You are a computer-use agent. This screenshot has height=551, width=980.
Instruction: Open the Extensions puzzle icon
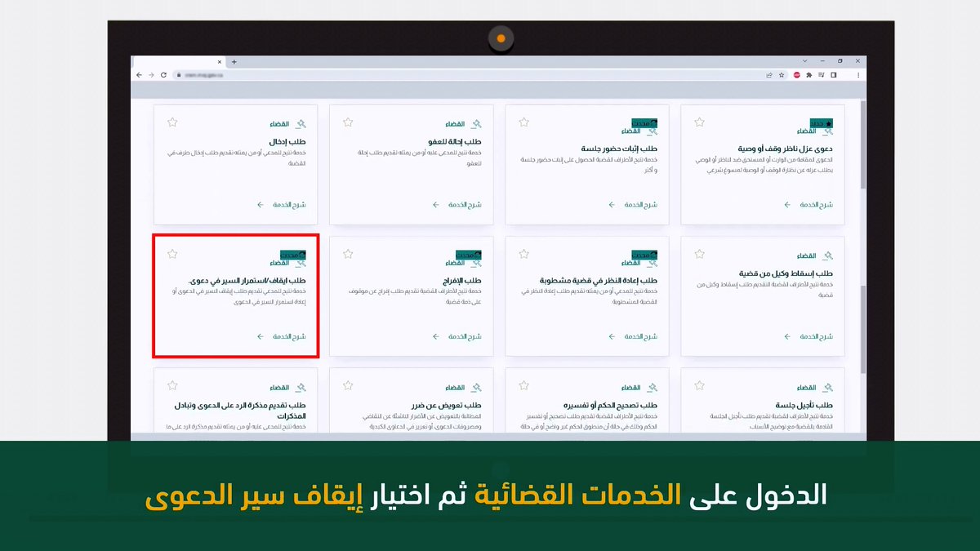pyautogui.click(x=808, y=74)
